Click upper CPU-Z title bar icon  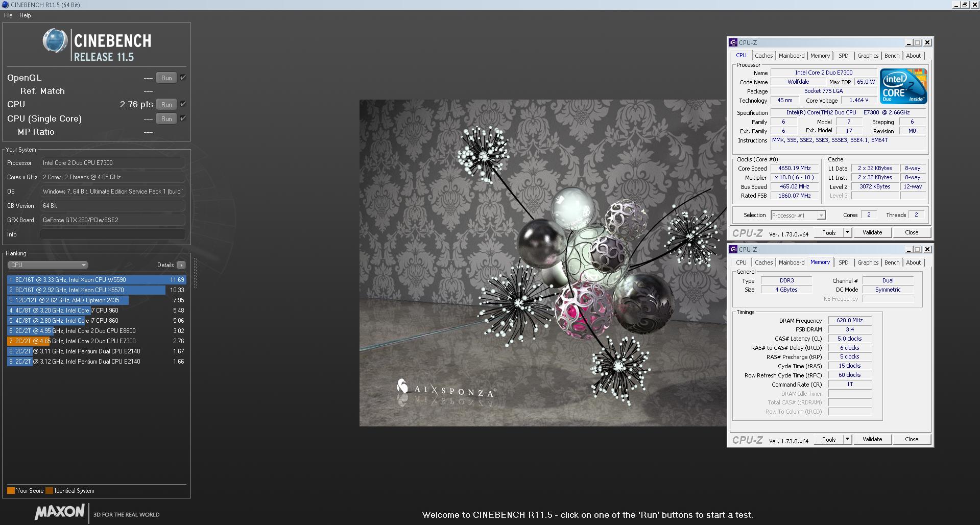[x=733, y=43]
